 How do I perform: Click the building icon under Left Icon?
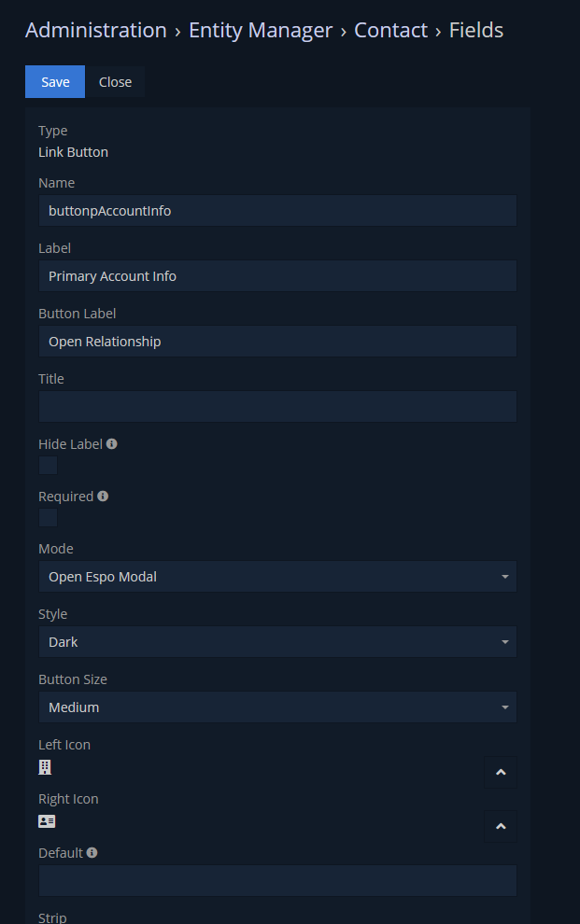(45, 766)
